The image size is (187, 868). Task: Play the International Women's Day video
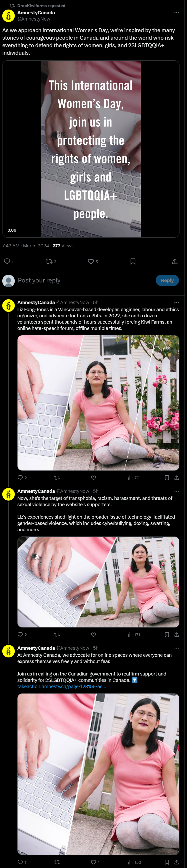click(91, 149)
